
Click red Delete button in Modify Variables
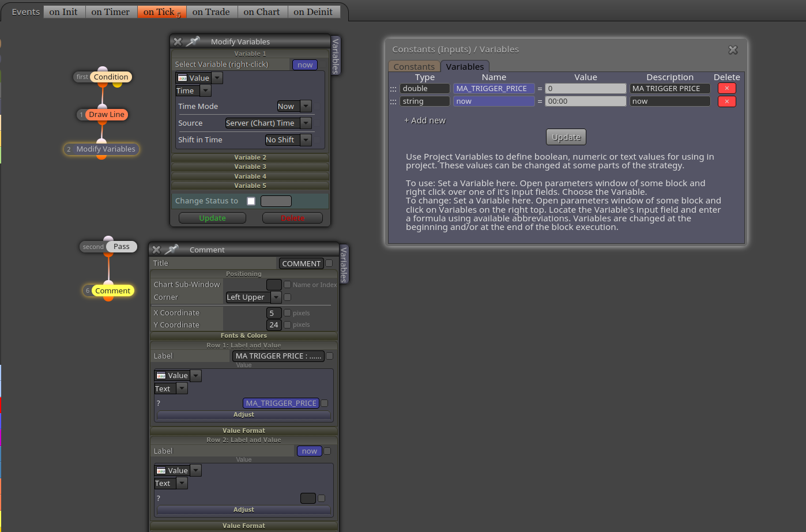click(292, 218)
